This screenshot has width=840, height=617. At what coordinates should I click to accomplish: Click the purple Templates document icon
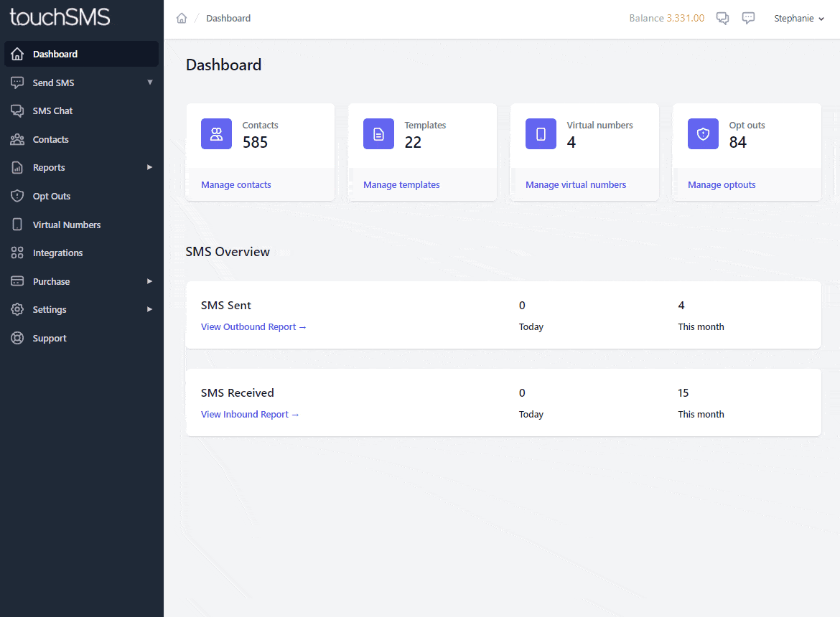[x=378, y=134]
